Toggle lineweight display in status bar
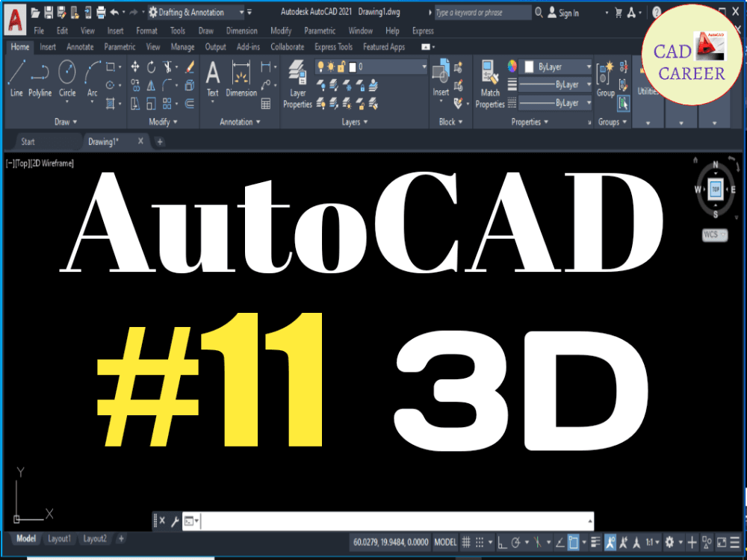 (595, 542)
